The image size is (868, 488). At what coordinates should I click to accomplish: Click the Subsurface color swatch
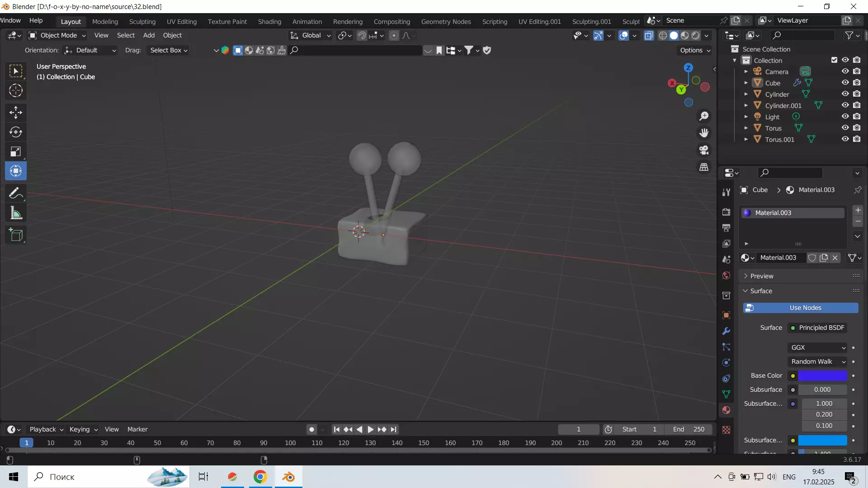(822, 440)
